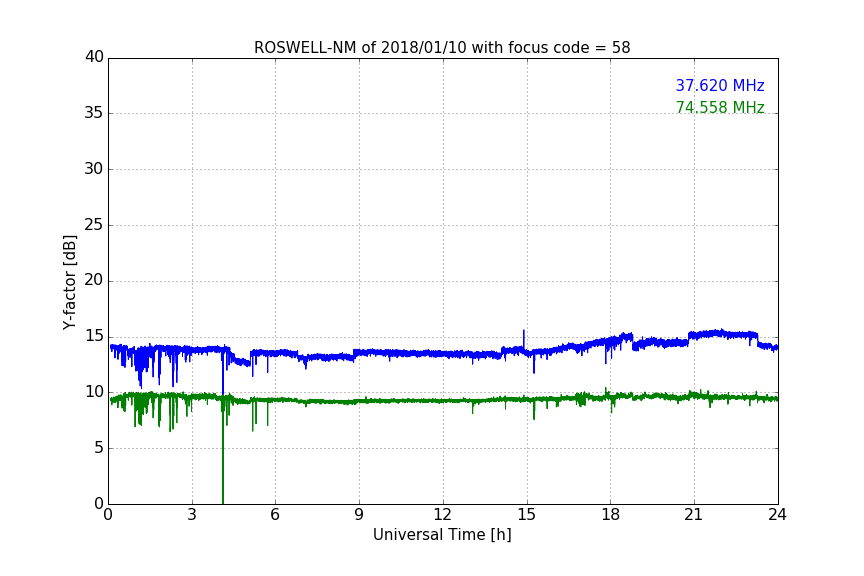Click the blue upward spike near 15h
The image size is (864, 576).
523,338
